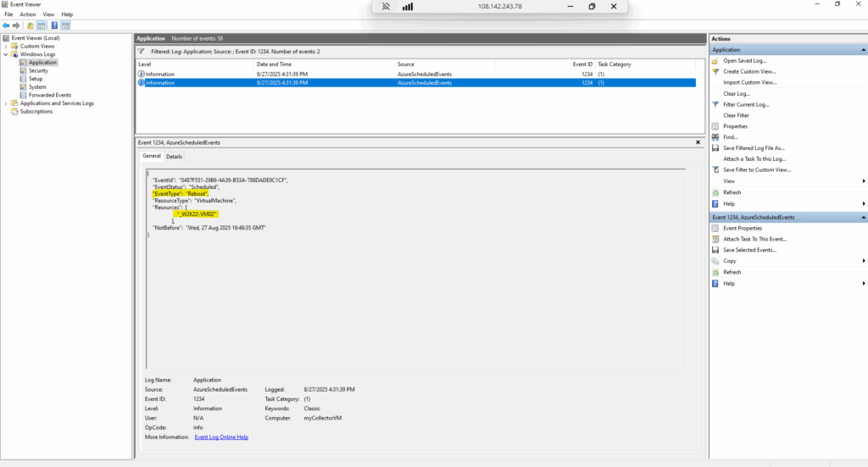Click the blue Help toolbar icon
Screen dimensions: 868x467
[x=54, y=25]
